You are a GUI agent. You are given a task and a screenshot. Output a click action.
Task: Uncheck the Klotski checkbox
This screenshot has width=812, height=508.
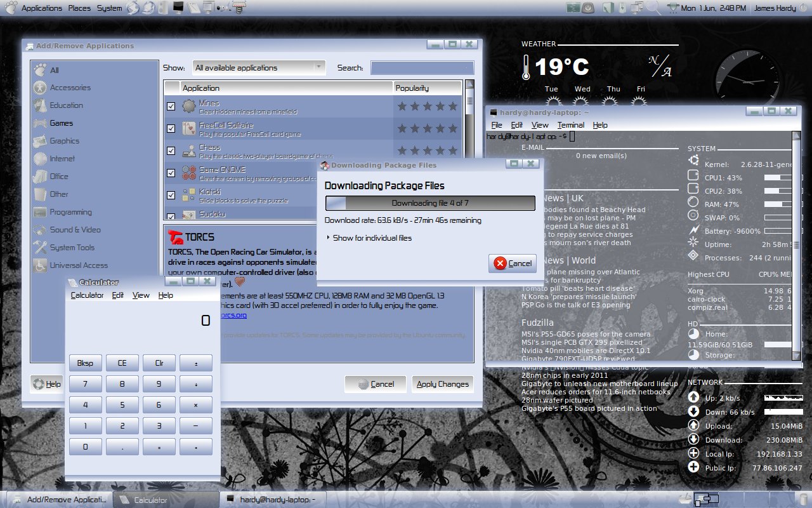[x=171, y=195]
